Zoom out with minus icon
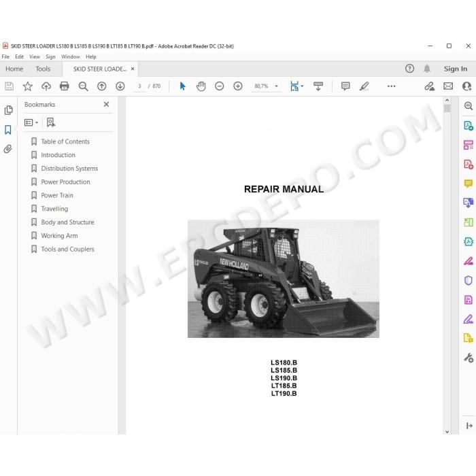The height and width of the screenshot is (476, 476). (219, 86)
